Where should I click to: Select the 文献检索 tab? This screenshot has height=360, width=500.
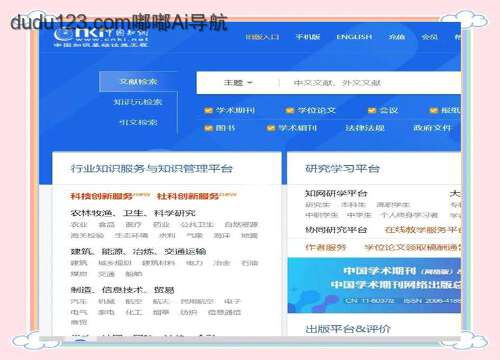(x=138, y=82)
